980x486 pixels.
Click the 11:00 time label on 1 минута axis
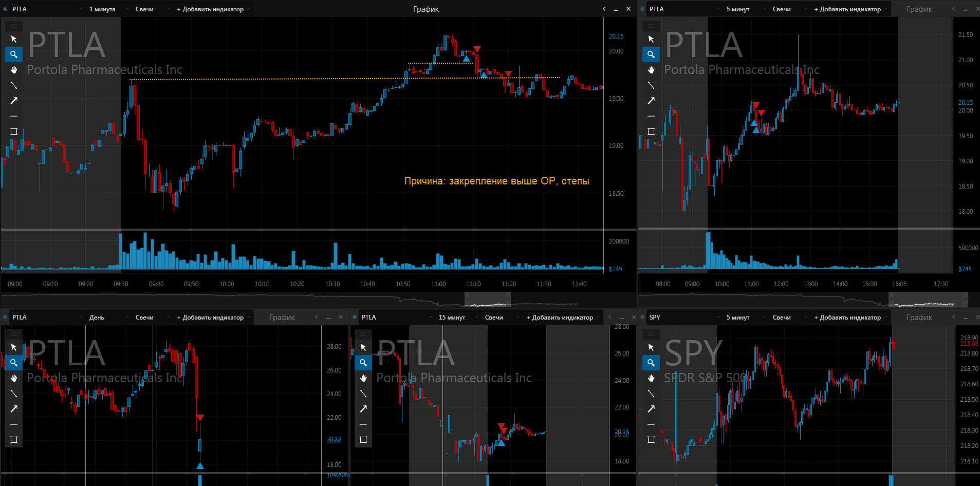pos(438,284)
